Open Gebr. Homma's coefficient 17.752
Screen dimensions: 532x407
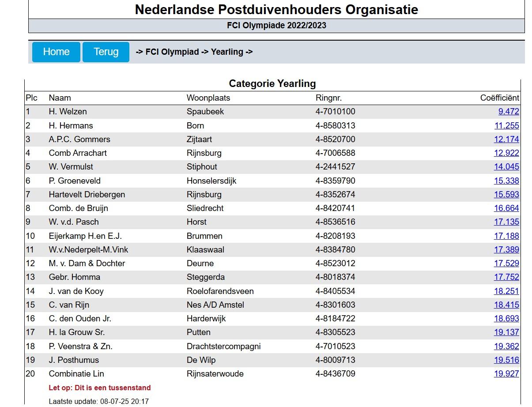click(x=506, y=277)
